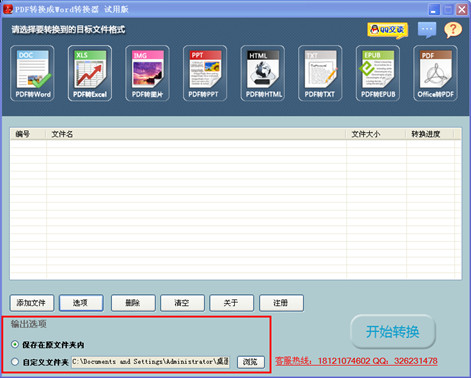The width and height of the screenshot is (471, 378).
Task: Start conversion with the 开始转换 button
Action: point(393,332)
